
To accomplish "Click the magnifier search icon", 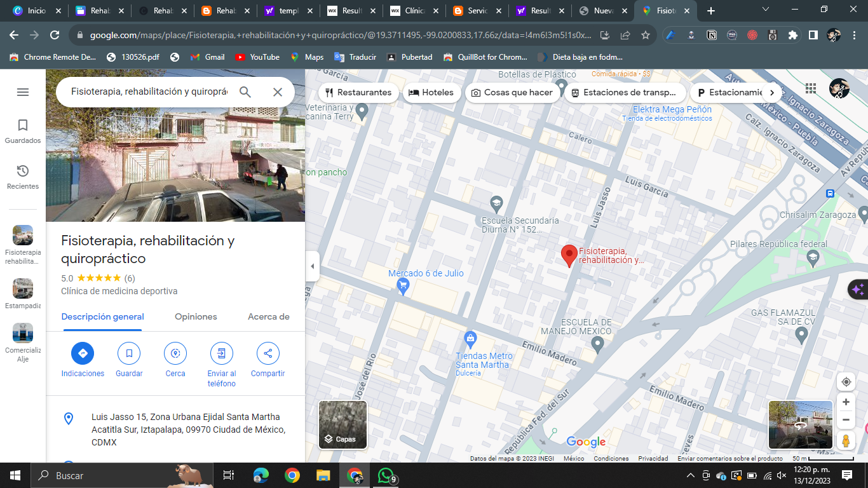I will (245, 92).
